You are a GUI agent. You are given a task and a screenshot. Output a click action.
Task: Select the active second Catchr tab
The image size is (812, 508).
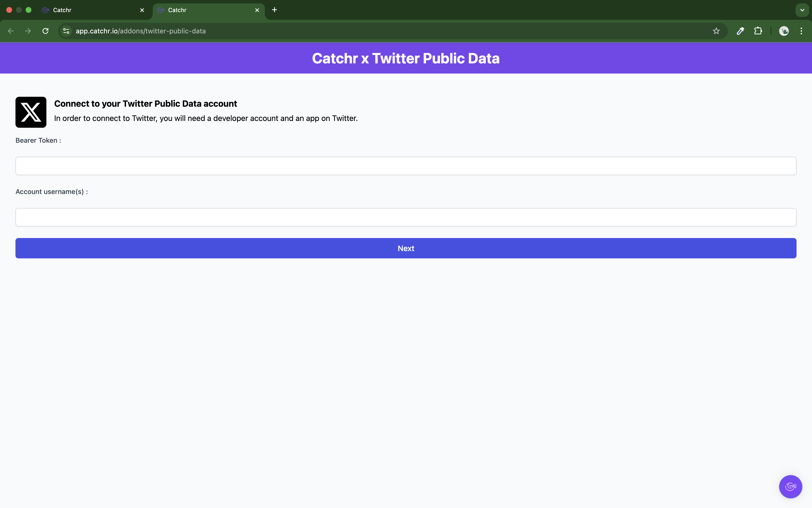pos(208,10)
